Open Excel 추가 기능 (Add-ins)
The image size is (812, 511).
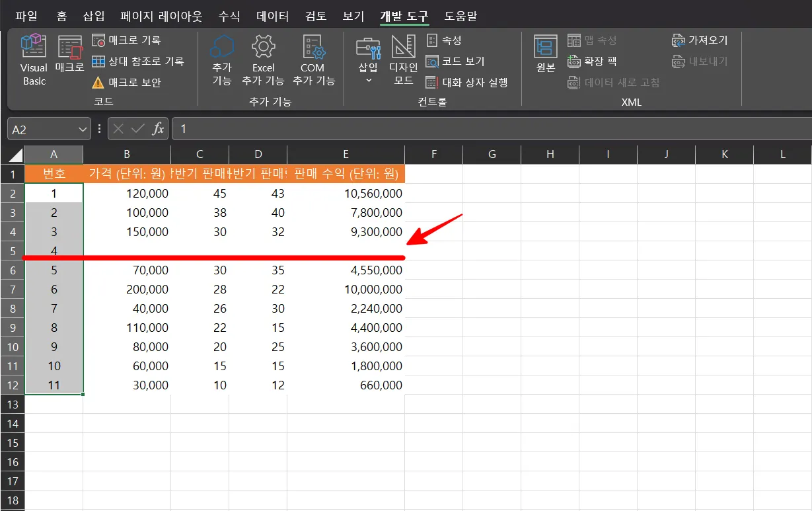coord(263,59)
